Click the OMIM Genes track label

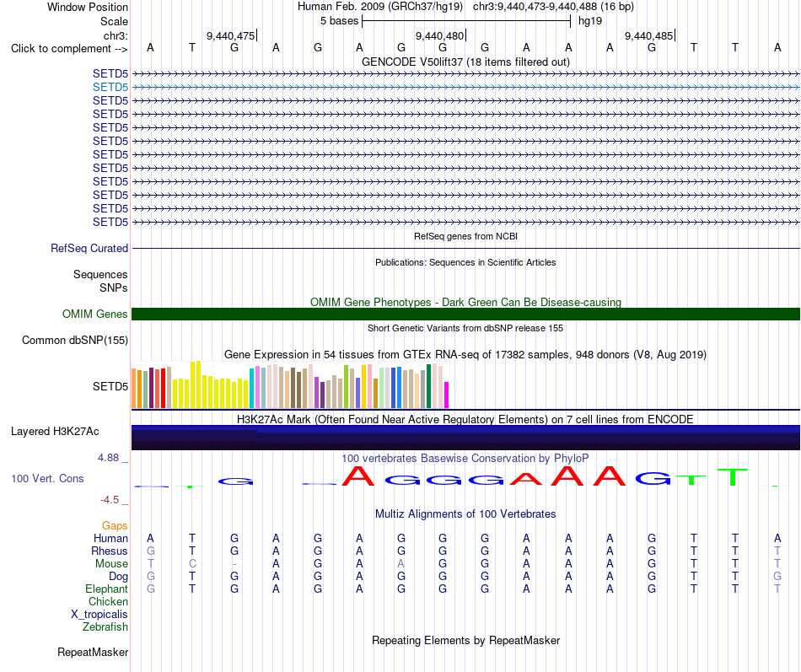[x=95, y=314]
